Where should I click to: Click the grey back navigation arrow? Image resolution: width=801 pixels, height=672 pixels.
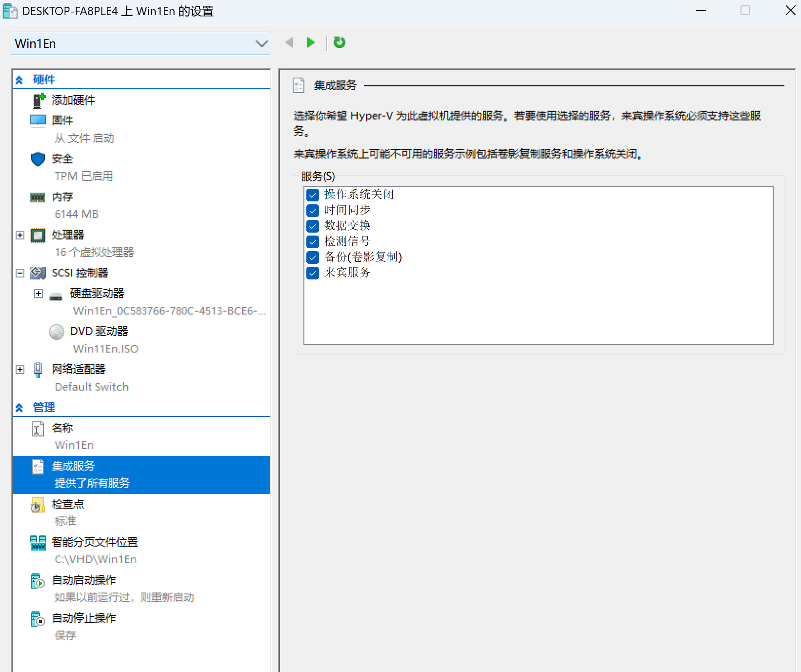[x=289, y=42]
